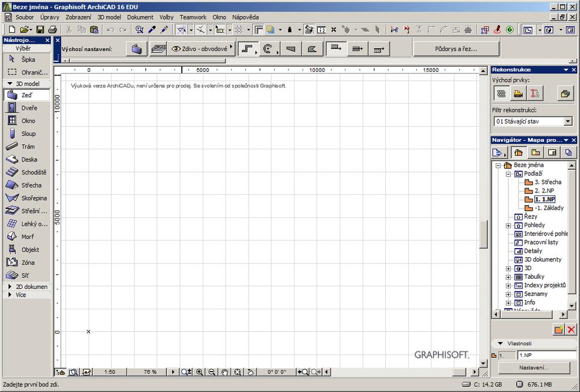Viewport: 580px width, 392px height.
Task: Activate the Morf tool
Action: coord(26,237)
